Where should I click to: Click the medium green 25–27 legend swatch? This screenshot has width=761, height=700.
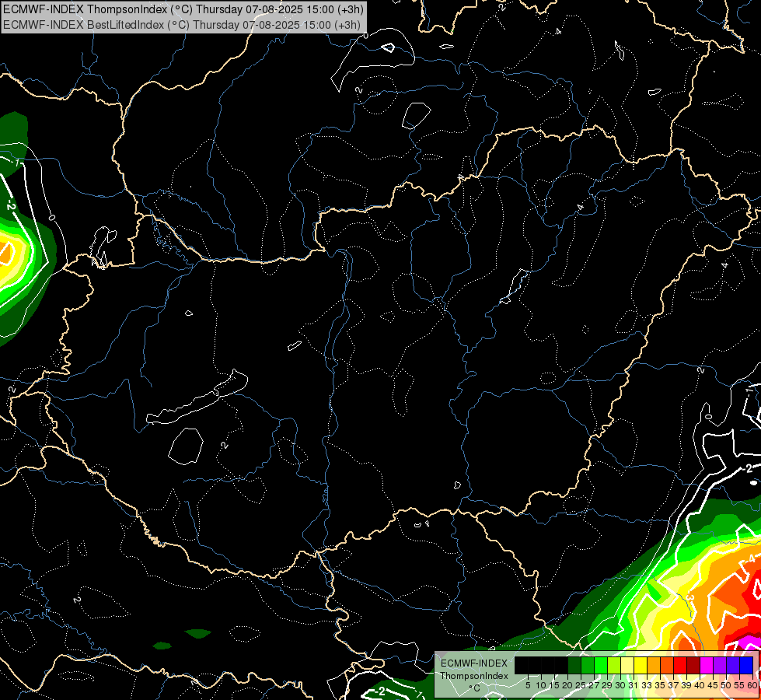tap(587, 666)
